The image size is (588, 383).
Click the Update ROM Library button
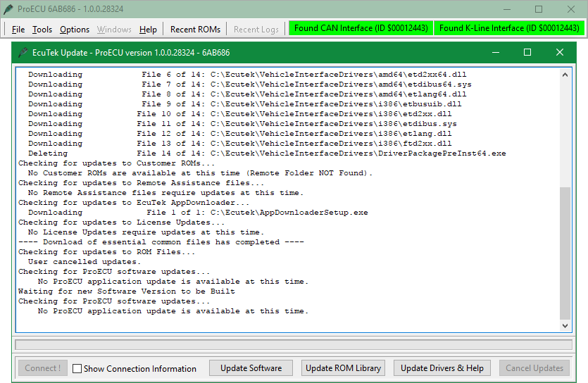coord(343,368)
